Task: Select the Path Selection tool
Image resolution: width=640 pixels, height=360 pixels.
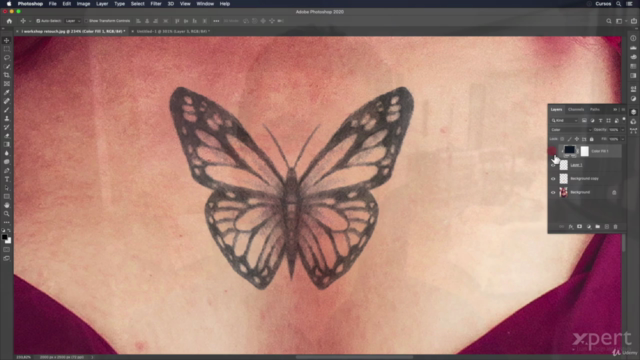Action: tap(7, 188)
